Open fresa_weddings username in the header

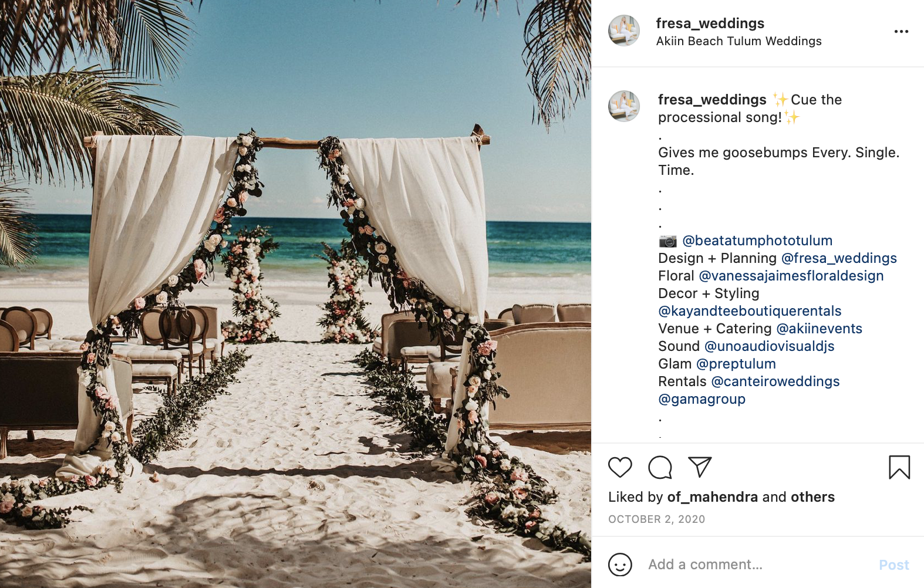[x=710, y=23]
